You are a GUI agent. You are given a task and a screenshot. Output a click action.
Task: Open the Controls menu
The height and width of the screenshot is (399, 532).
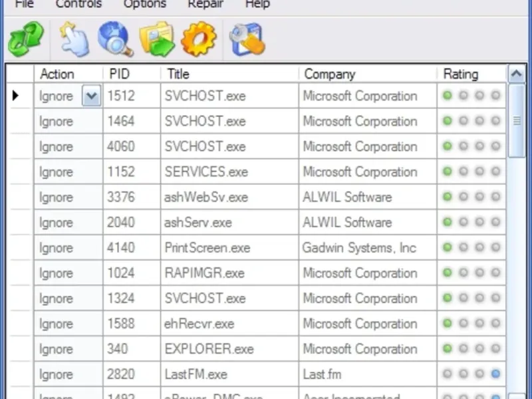tap(78, 4)
